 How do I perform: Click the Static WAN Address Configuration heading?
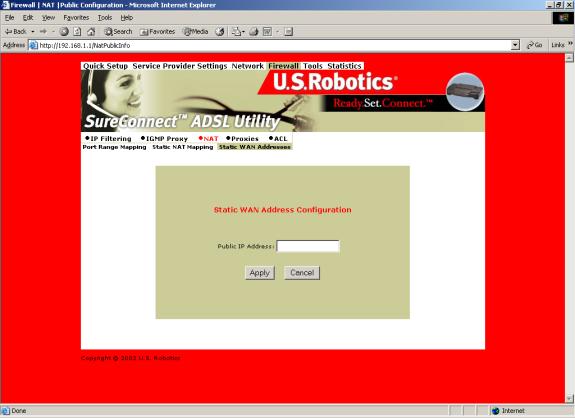tap(282, 210)
